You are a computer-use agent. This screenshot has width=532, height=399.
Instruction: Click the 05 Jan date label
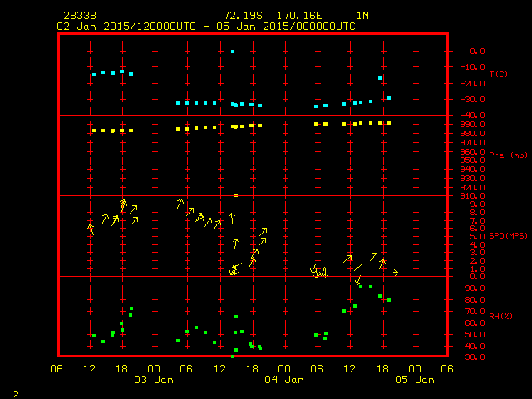coord(413,380)
